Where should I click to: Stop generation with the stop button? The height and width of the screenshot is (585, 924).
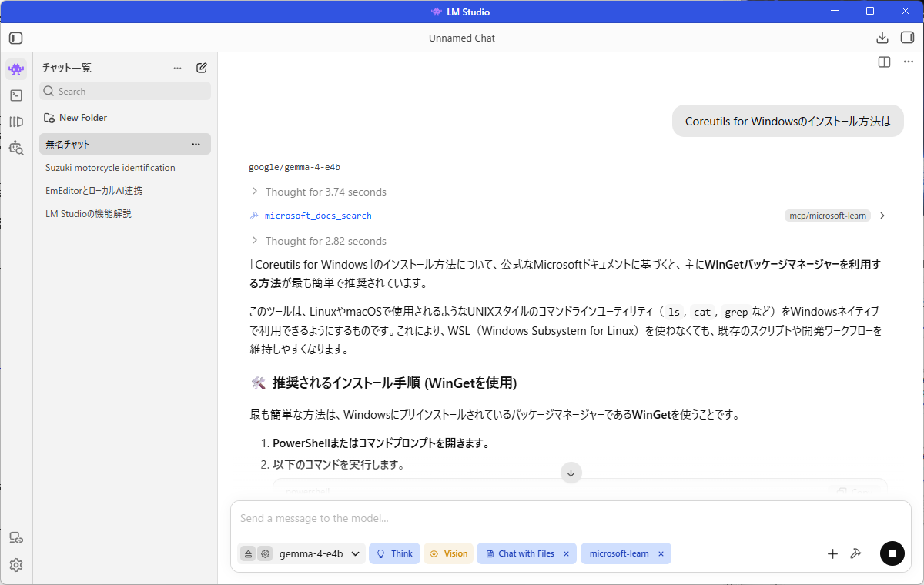click(892, 553)
